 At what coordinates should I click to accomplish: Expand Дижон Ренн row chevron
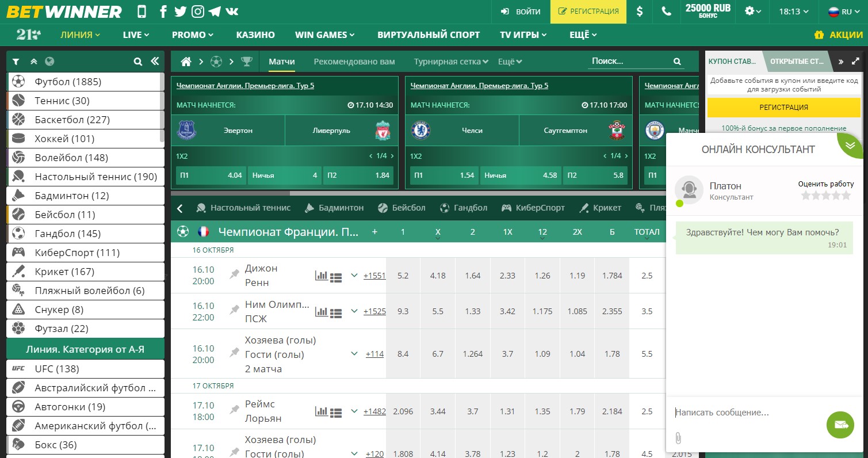tap(354, 275)
